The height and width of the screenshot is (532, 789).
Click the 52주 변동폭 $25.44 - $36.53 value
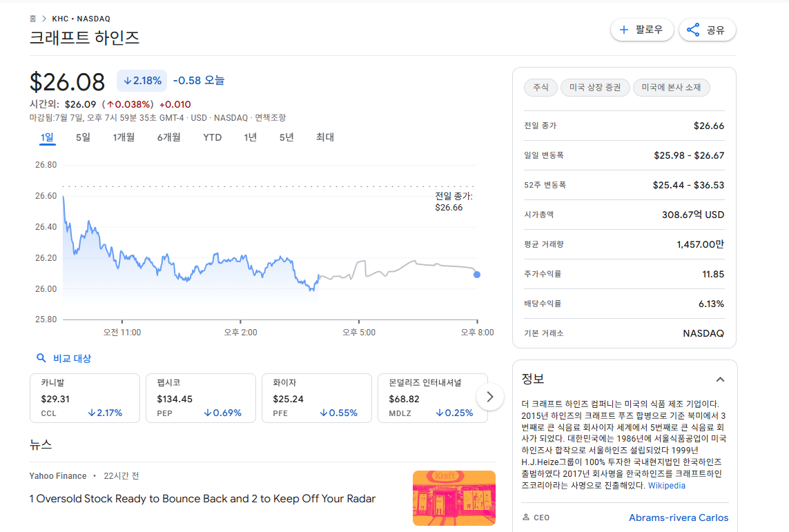[688, 185]
